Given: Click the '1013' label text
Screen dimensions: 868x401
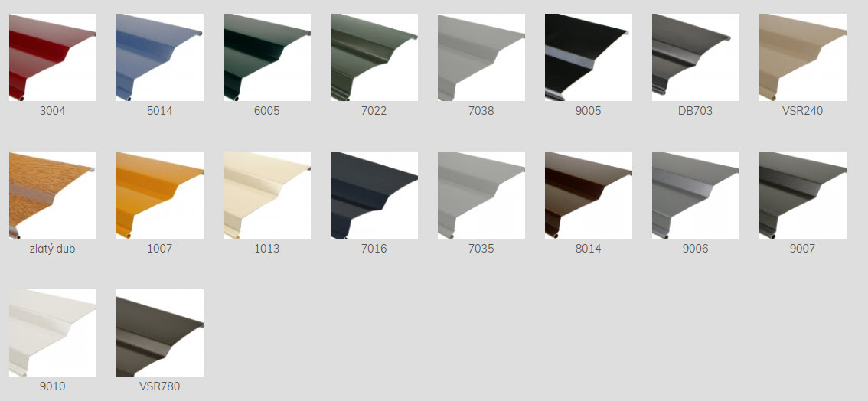Looking at the screenshot, I should (x=267, y=249).
